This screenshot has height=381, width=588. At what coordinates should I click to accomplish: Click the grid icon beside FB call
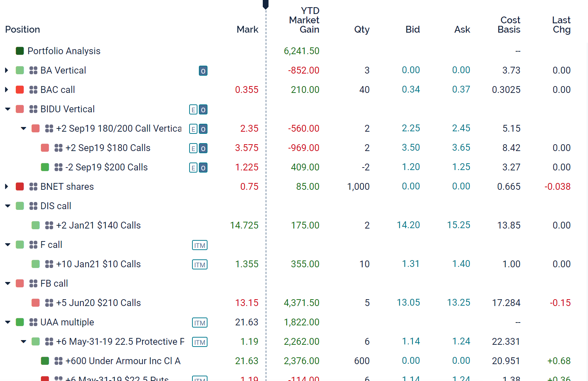point(33,283)
